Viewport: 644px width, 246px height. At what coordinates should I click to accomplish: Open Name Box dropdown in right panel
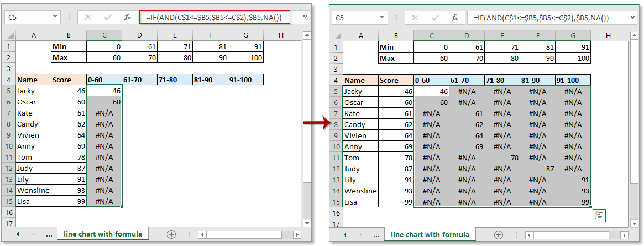pyautogui.click(x=381, y=18)
